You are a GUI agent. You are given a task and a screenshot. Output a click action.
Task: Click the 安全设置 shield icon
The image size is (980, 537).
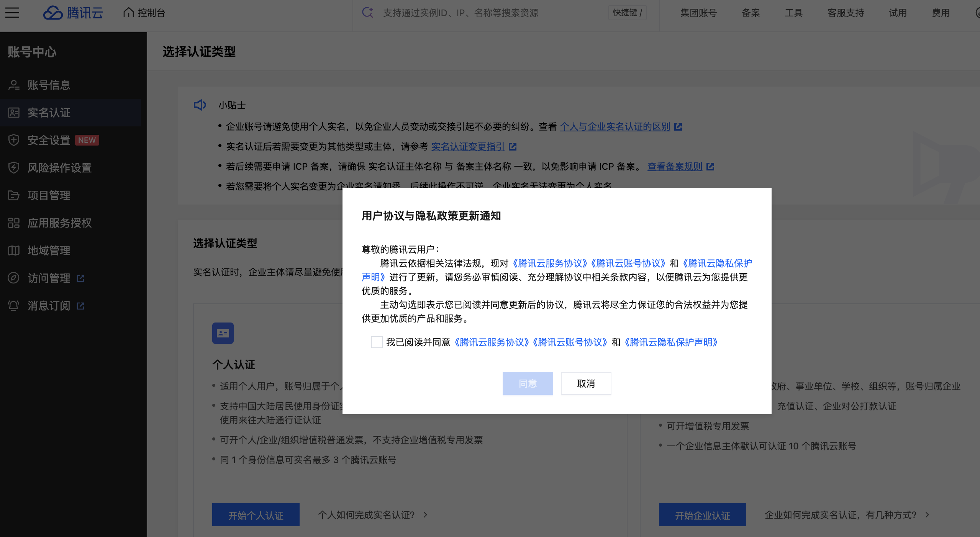tap(14, 140)
